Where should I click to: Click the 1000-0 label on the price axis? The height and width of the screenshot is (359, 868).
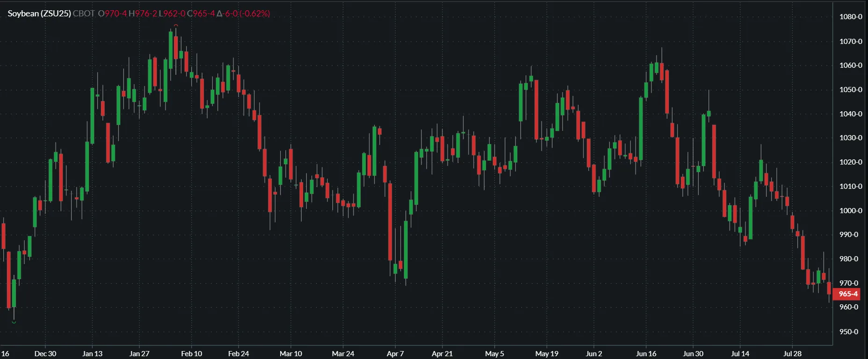(x=851, y=211)
